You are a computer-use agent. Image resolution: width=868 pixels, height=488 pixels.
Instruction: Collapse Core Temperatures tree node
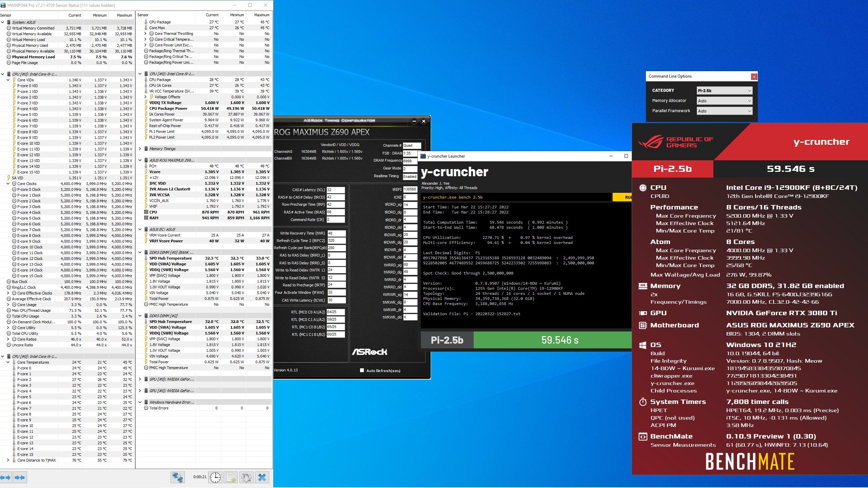(x=8, y=362)
